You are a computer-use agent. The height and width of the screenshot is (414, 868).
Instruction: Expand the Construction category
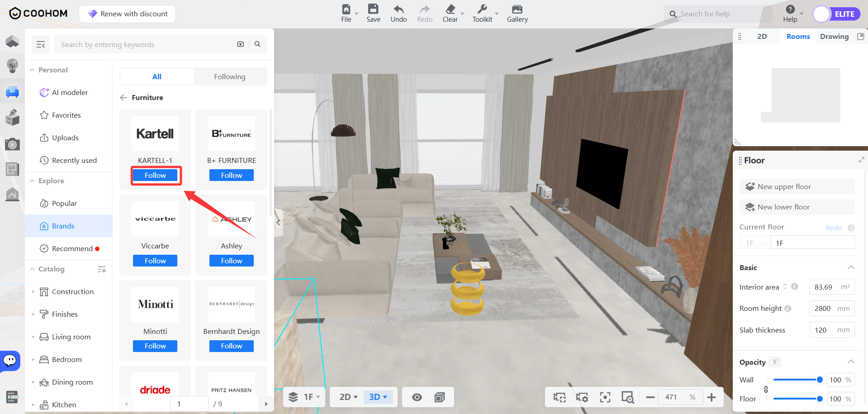33,291
